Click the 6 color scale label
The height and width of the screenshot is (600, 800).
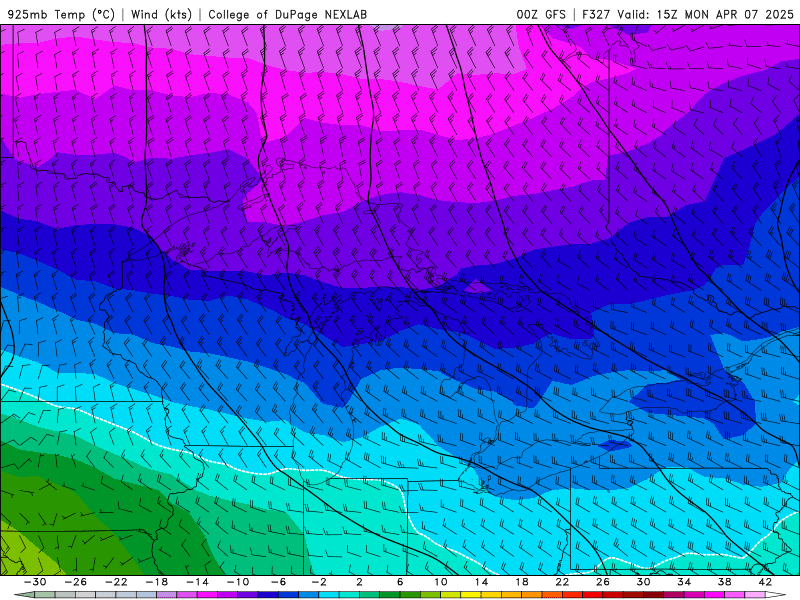coord(400,582)
